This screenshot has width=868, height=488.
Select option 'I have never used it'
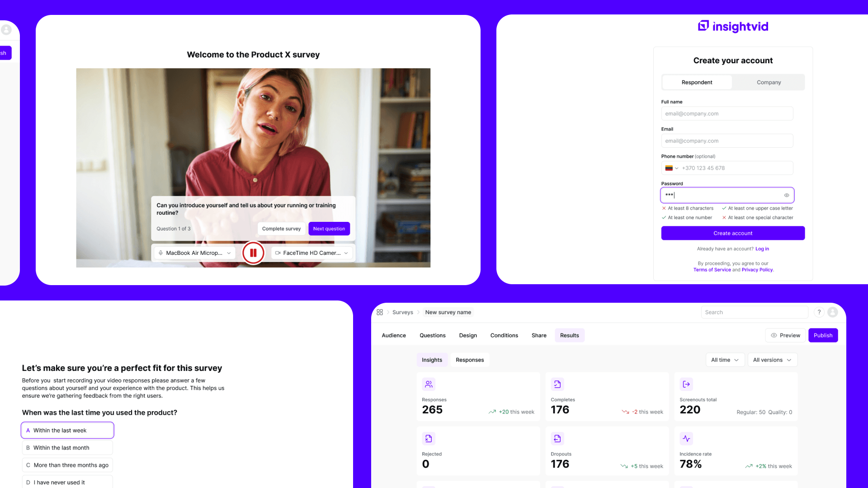click(67, 482)
